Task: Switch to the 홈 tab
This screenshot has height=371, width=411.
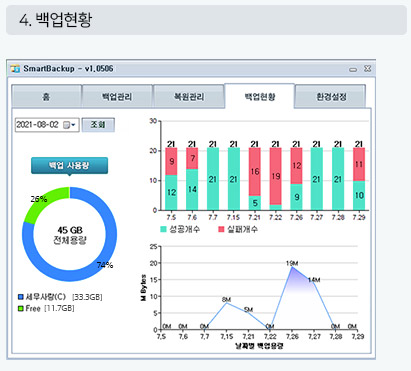Action: (x=47, y=97)
